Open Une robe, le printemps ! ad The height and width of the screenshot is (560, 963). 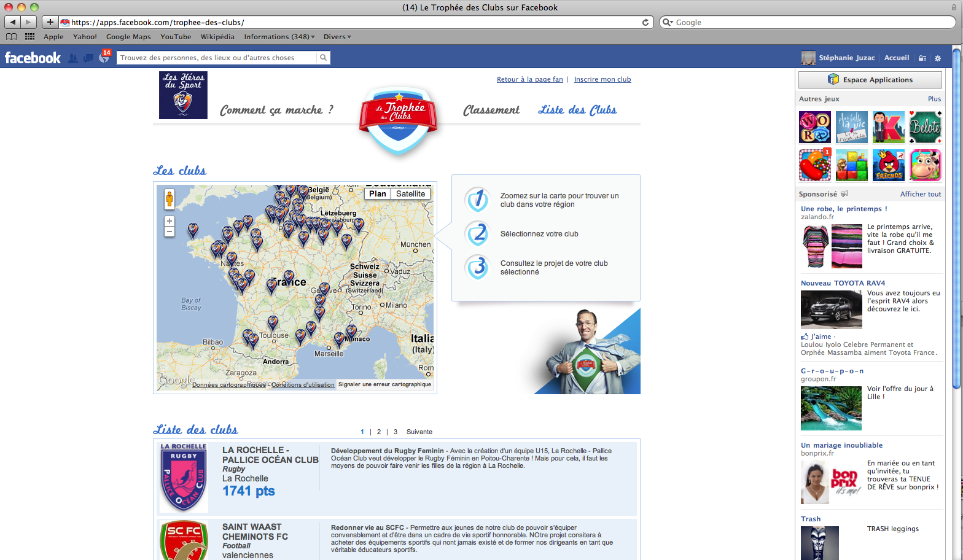click(844, 209)
